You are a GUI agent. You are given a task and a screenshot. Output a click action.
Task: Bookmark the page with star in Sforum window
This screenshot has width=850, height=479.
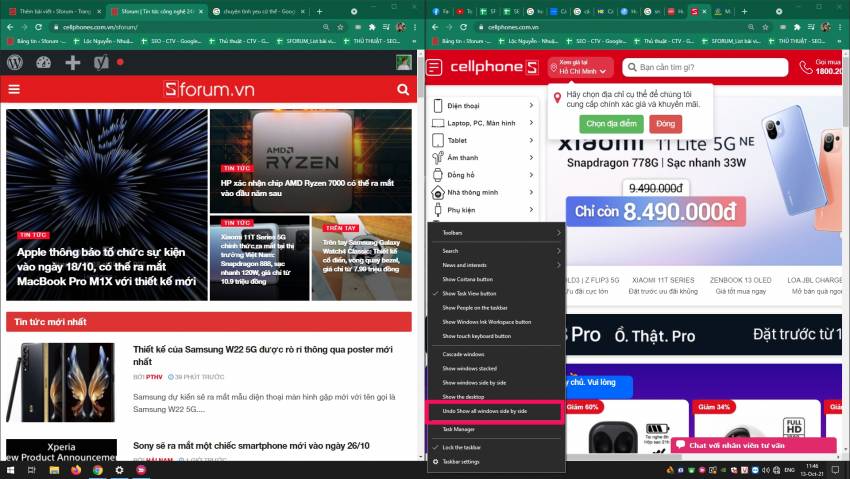point(340,27)
